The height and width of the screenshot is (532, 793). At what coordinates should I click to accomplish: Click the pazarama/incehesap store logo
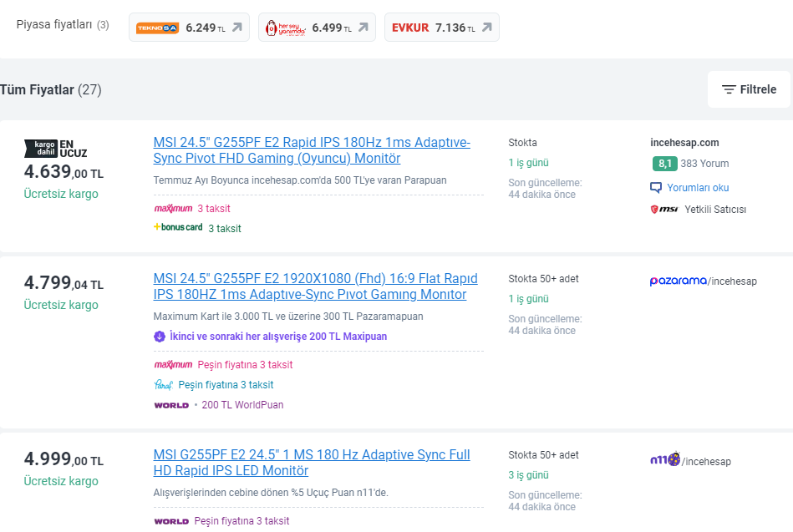pos(703,281)
